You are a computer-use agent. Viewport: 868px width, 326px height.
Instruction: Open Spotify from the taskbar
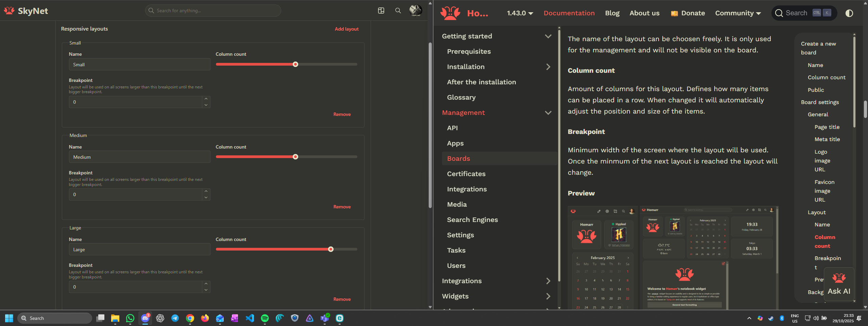tap(265, 318)
